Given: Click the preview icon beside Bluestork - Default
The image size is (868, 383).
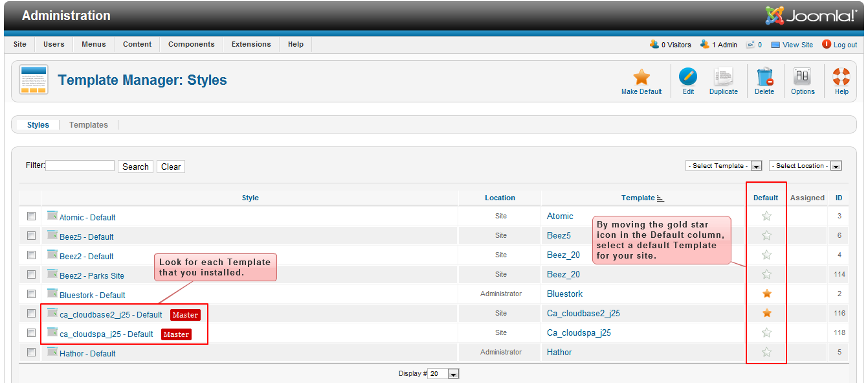Looking at the screenshot, I should (x=52, y=293).
